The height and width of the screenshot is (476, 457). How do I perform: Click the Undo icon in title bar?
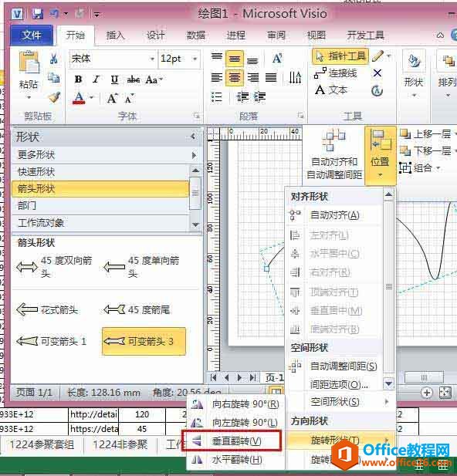55,13
